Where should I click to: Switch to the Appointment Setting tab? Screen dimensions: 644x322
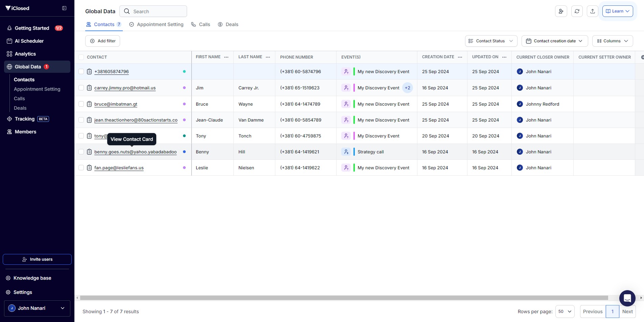(156, 24)
